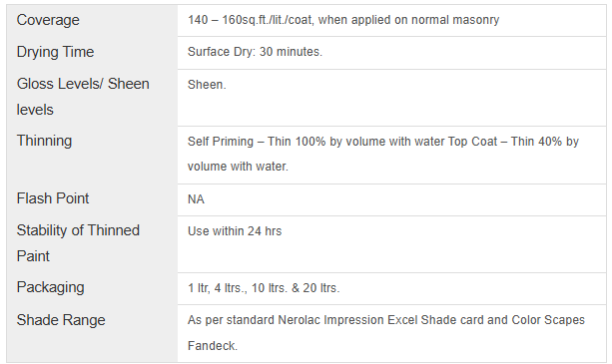This screenshot has height=364, width=612.
Task: Click the Stability of Thinned Paint label
Action: [78, 243]
